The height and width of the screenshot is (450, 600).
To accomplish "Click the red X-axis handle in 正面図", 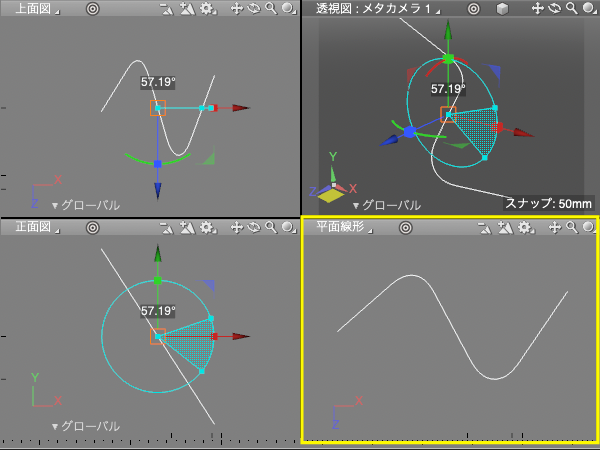I will click(x=215, y=337).
